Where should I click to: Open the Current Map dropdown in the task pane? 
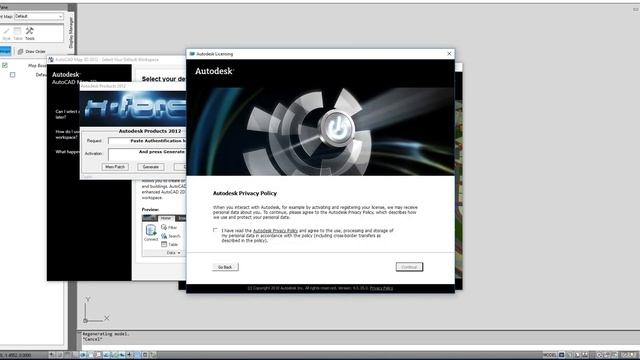tap(39, 16)
